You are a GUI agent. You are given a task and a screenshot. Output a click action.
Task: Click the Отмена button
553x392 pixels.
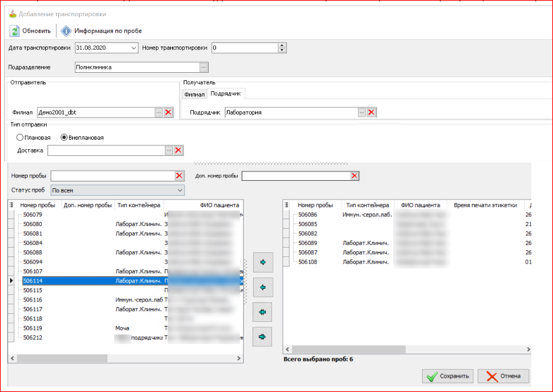click(503, 376)
